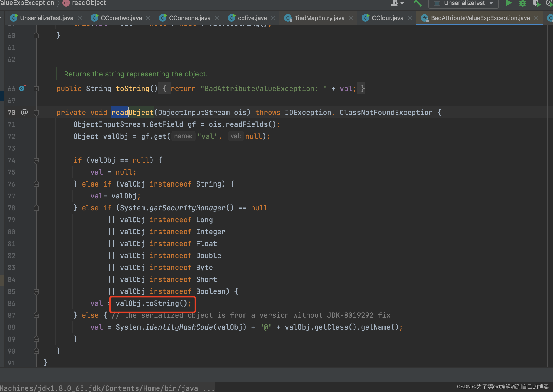Switch to the ccfive.java tab
553x392 pixels.
coord(252,18)
